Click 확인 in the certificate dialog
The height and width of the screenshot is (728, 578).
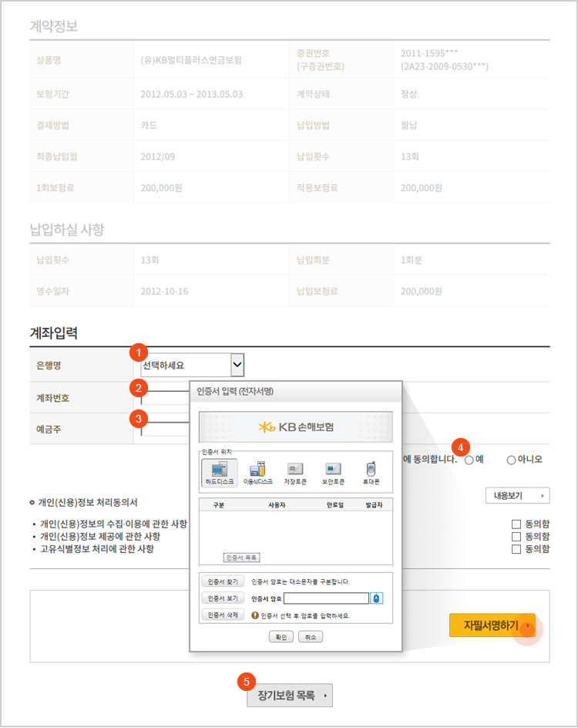coord(281,637)
